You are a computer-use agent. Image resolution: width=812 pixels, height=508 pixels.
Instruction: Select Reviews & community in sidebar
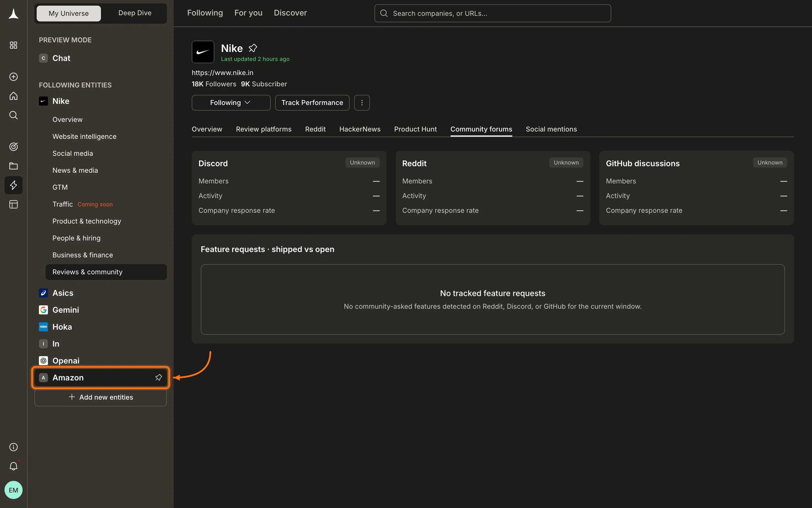point(106,272)
